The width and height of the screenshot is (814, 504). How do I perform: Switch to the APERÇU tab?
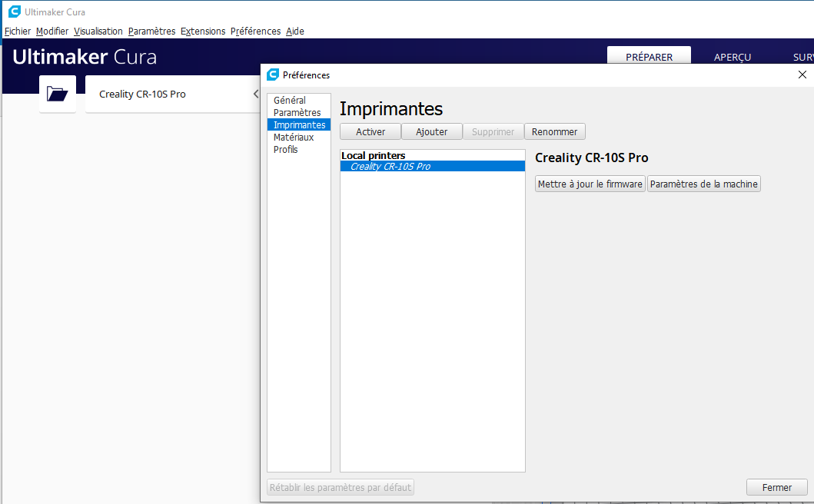pyautogui.click(x=733, y=56)
